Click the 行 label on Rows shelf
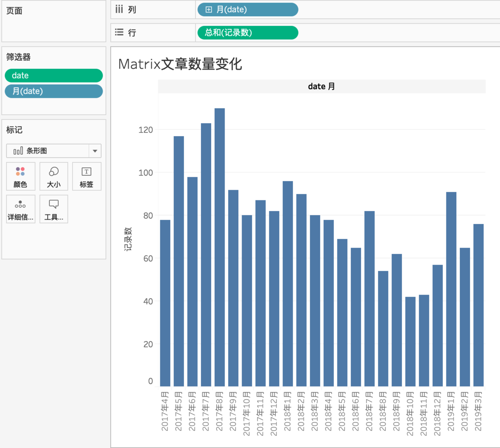500x448 pixels. click(132, 33)
